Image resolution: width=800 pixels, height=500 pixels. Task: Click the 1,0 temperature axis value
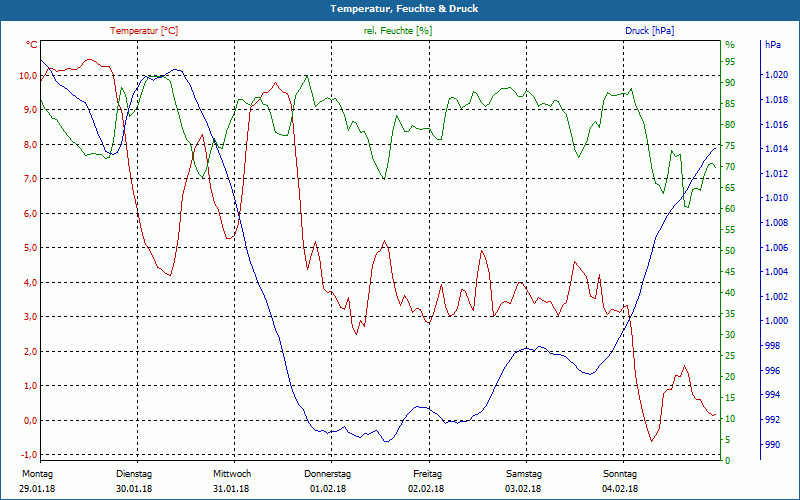pos(30,385)
